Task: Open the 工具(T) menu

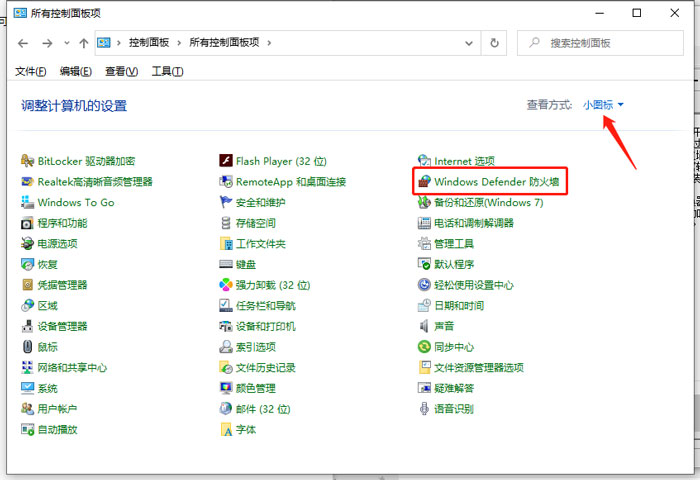Action: coord(167,71)
